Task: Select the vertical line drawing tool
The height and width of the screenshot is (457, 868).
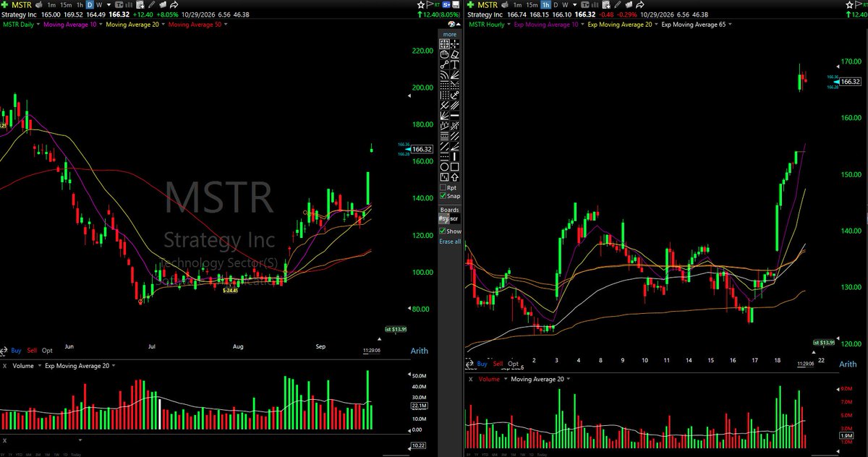Action: coord(456,157)
